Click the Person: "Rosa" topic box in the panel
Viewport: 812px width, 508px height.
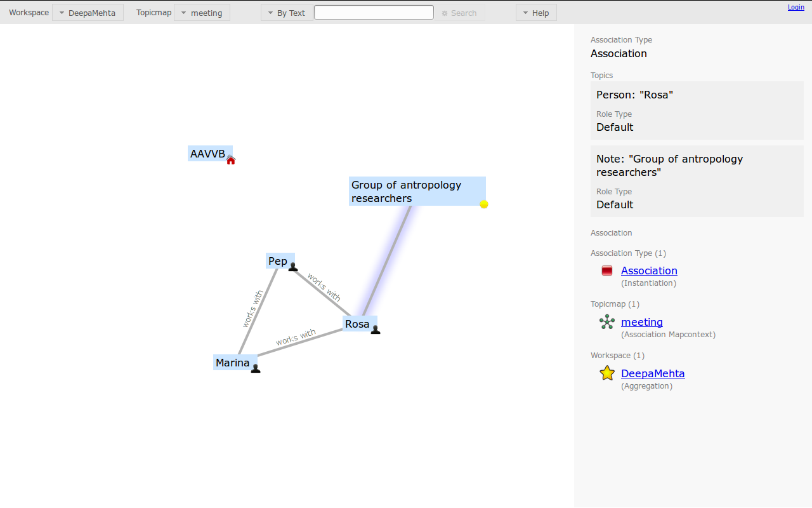click(x=697, y=110)
